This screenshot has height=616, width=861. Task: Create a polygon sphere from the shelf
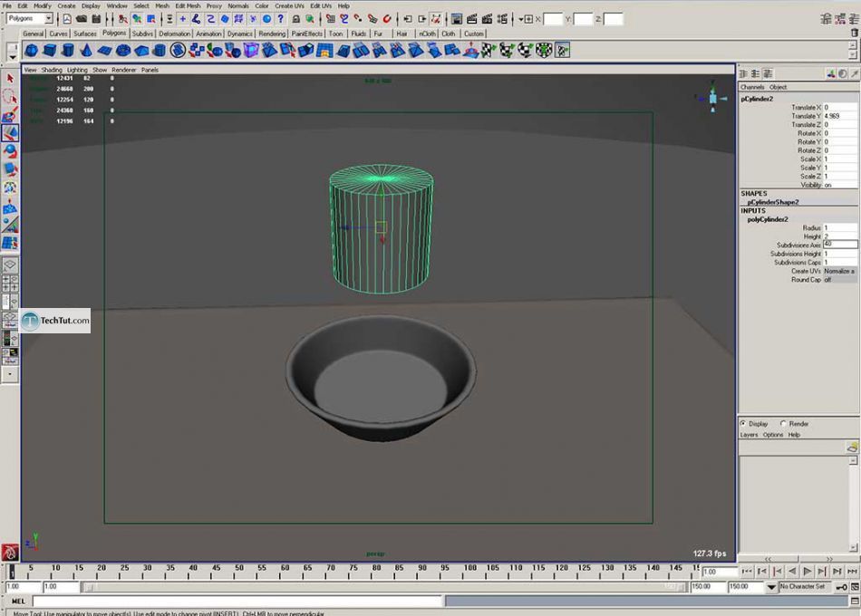[x=32, y=51]
